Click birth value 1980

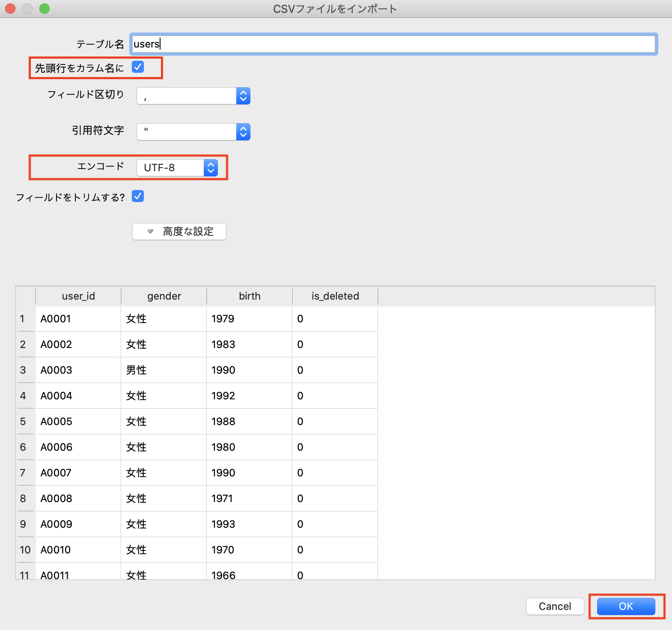click(x=250, y=447)
